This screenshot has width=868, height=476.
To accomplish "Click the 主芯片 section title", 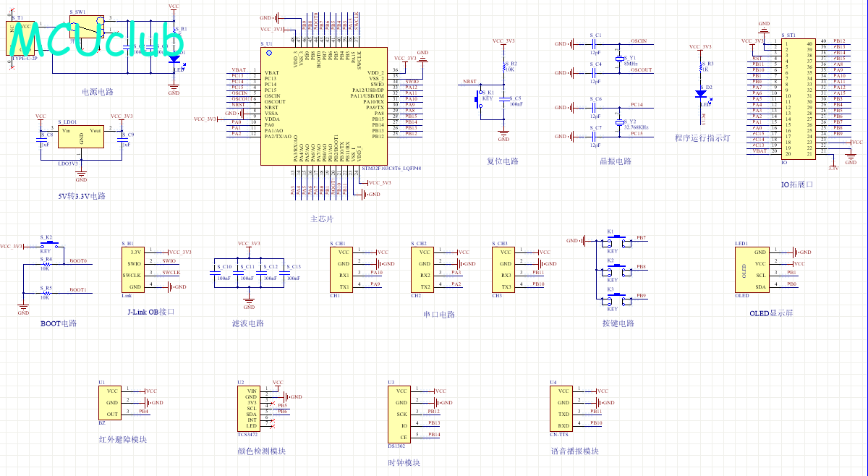I will point(322,218).
